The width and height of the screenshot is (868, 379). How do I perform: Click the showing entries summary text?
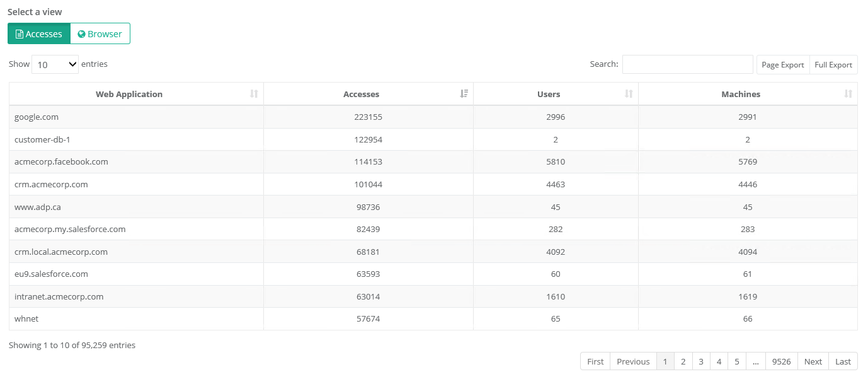click(x=72, y=345)
